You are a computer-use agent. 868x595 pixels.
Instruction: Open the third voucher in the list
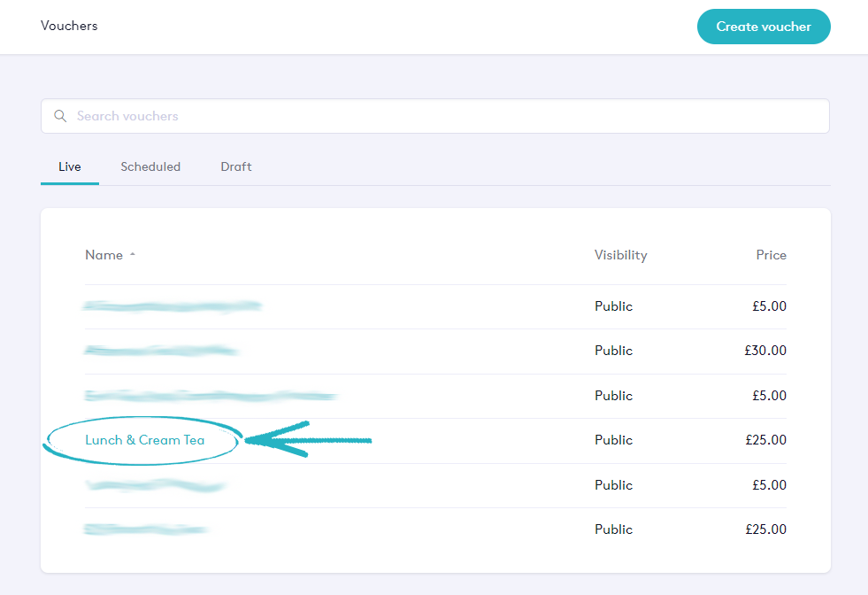pyautogui.click(x=211, y=396)
